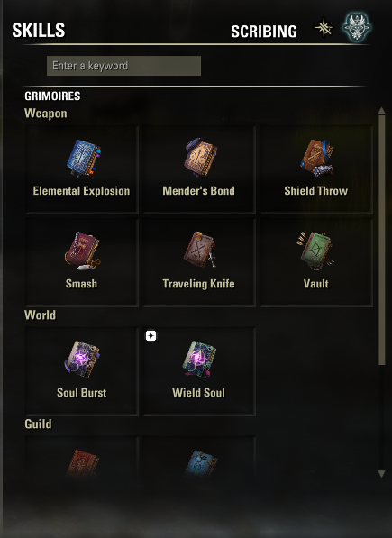Select the red Guild grimoire at bottom left
Image resolution: width=392 pixels, height=538 pixels.
pyautogui.click(x=82, y=463)
